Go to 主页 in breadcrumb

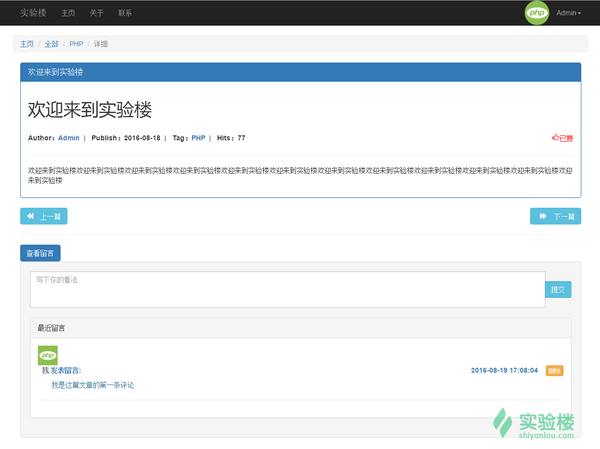coord(27,44)
